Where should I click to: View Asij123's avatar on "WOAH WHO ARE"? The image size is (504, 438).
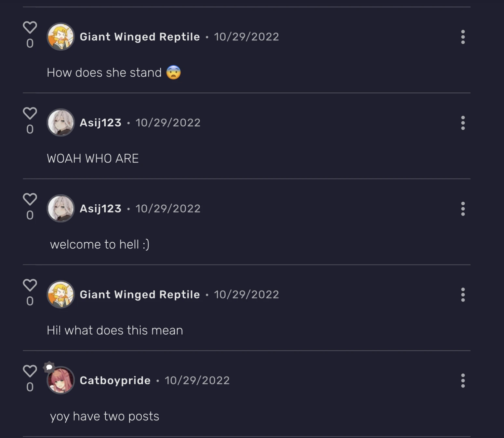(x=61, y=122)
